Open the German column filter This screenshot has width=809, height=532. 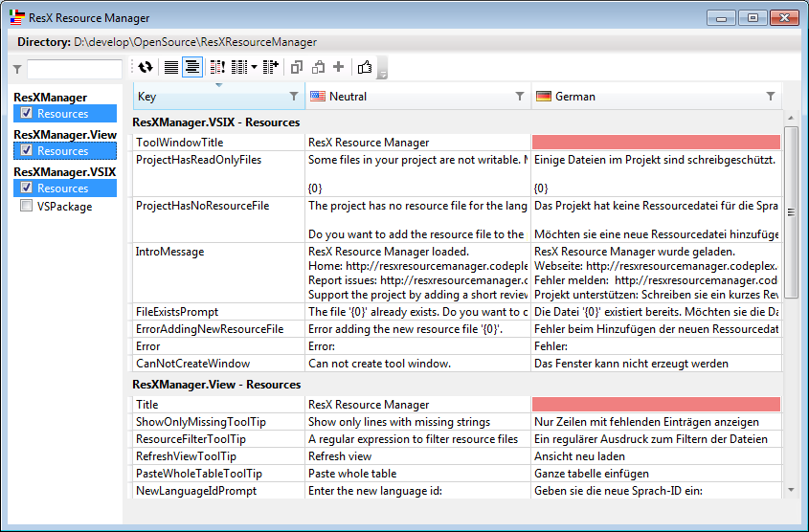tap(771, 97)
